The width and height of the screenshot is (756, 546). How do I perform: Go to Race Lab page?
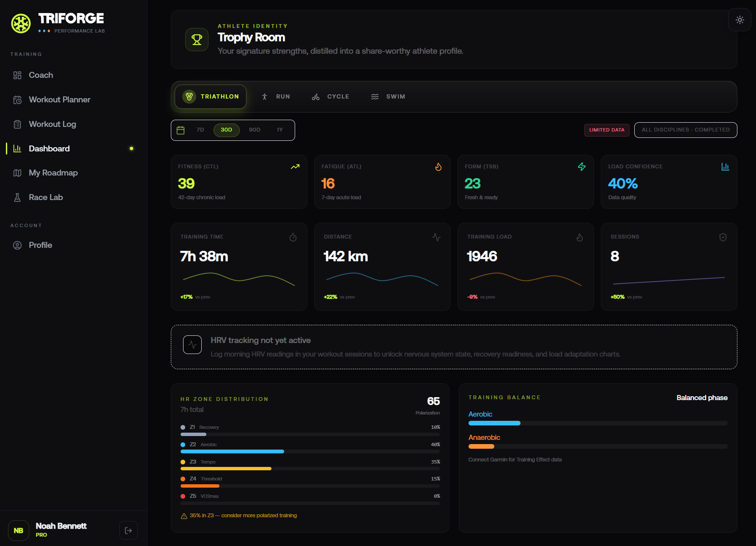coord(46,198)
